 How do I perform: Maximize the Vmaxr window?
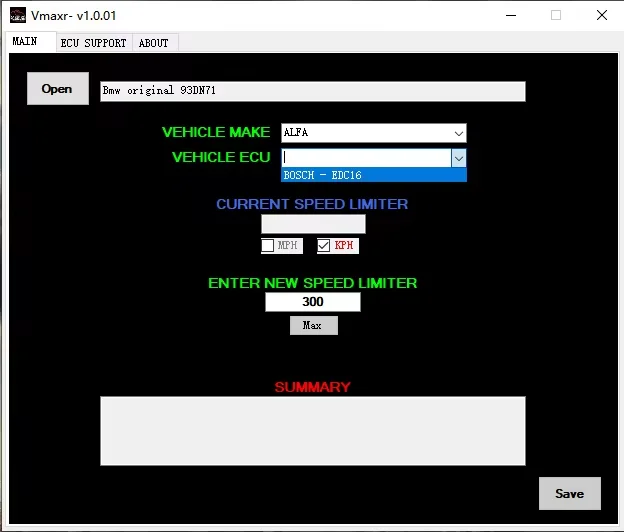point(556,15)
